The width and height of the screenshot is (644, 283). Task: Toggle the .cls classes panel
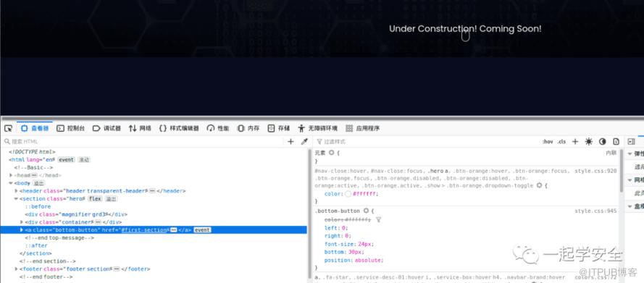click(561, 142)
